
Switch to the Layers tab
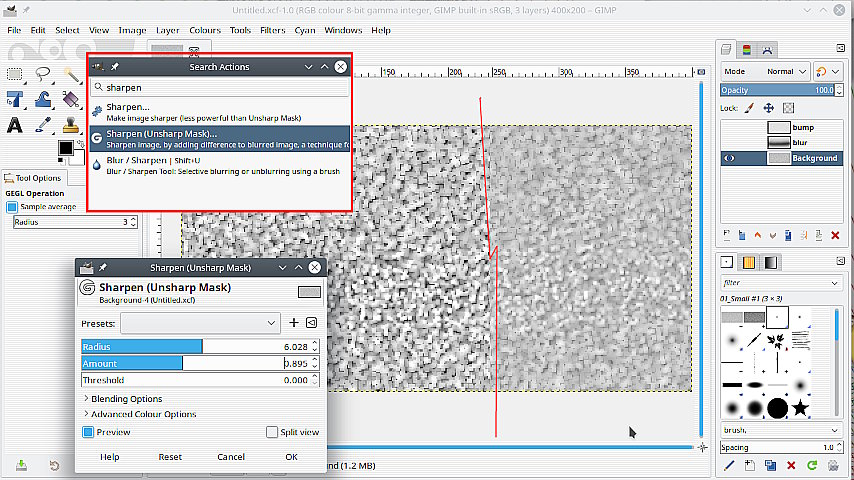[726, 50]
